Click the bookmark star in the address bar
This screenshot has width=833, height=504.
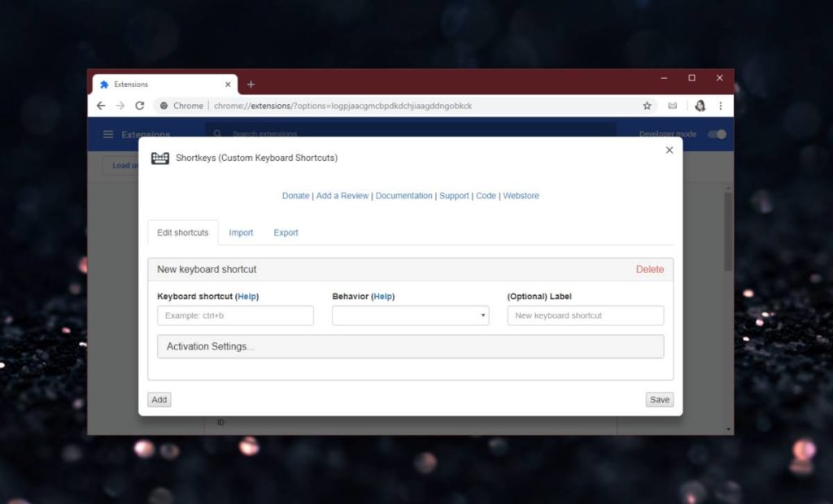pos(647,106)
